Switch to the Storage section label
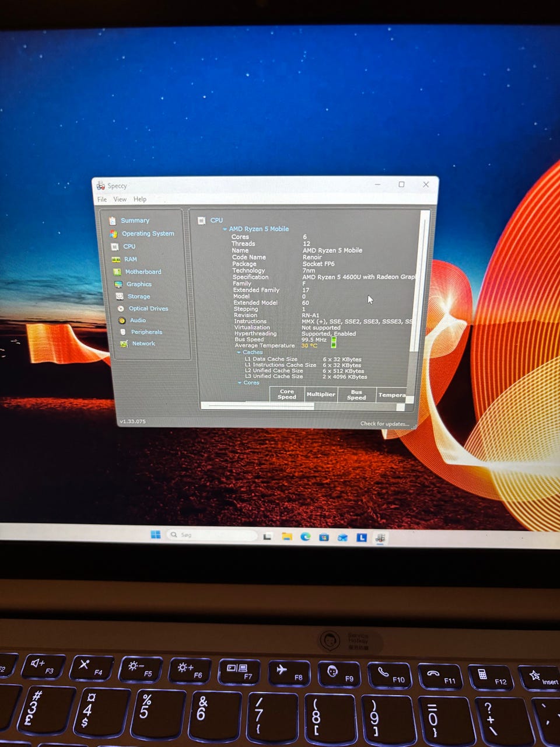The height and width of the screenshot is (747, 560). 139,296
